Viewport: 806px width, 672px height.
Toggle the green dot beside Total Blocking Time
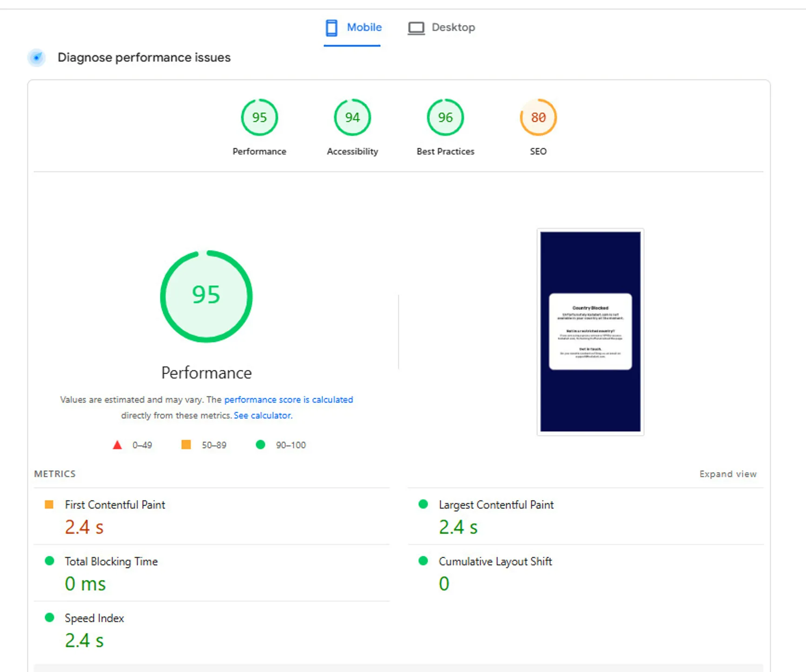pos(49,560)
